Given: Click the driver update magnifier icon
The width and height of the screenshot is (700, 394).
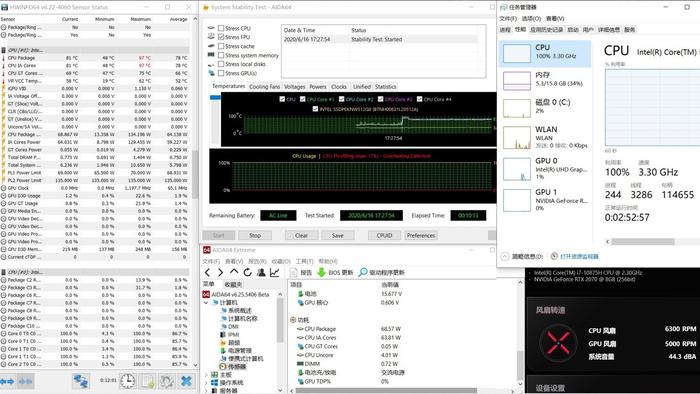Looking at the screenshot, I should [363, 272].
